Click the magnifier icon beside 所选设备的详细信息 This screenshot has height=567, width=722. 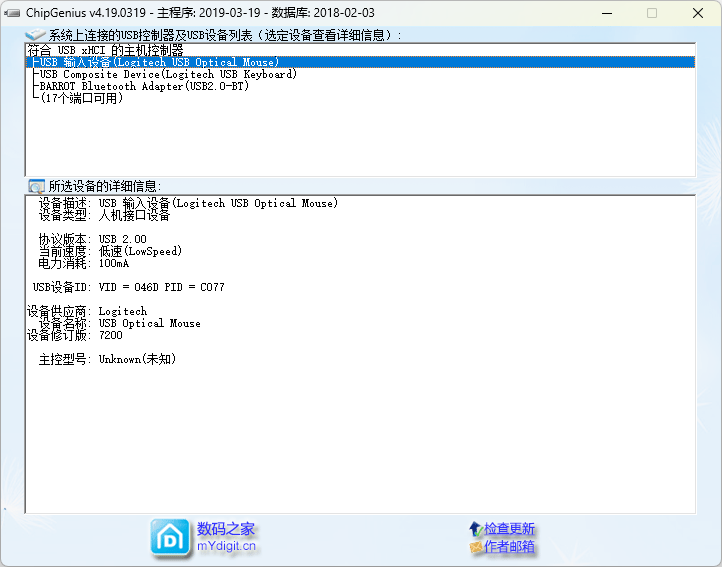[x=36, y=186]
